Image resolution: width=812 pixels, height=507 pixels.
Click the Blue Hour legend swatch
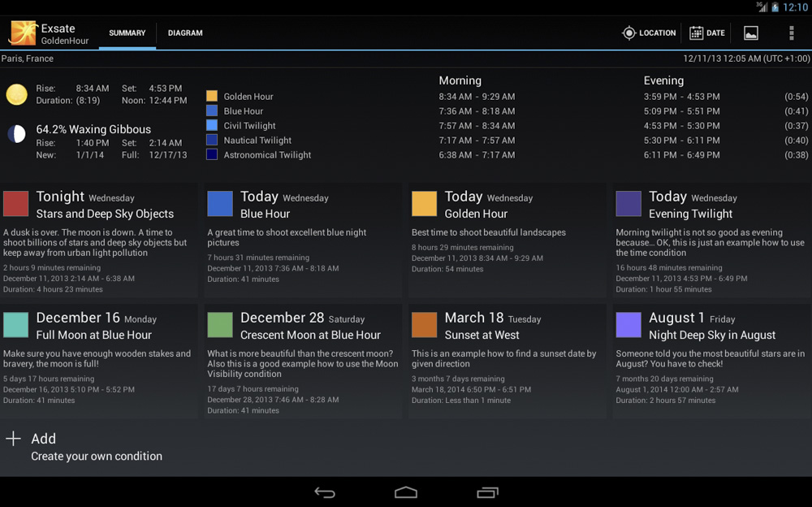[x=212, y=110]
